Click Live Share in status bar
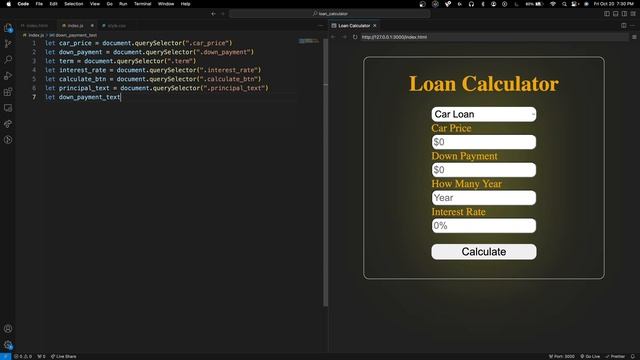 pyautogui.click(x=63, y=356)
